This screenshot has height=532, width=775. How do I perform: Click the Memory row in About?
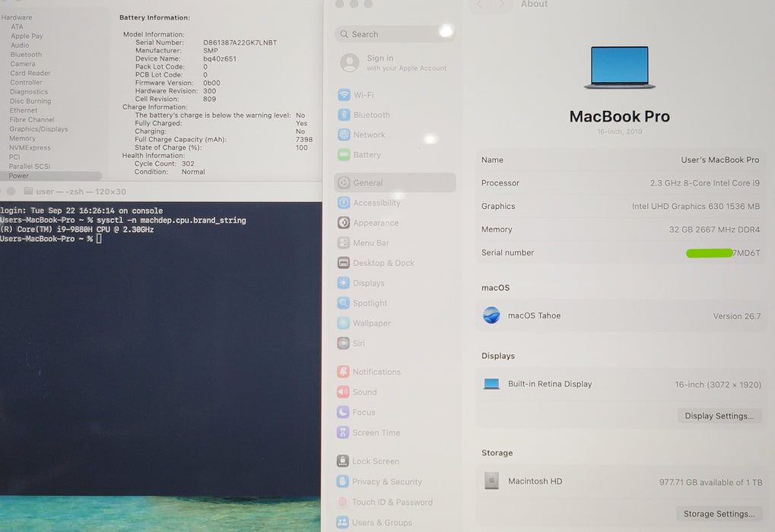(621, 230)
